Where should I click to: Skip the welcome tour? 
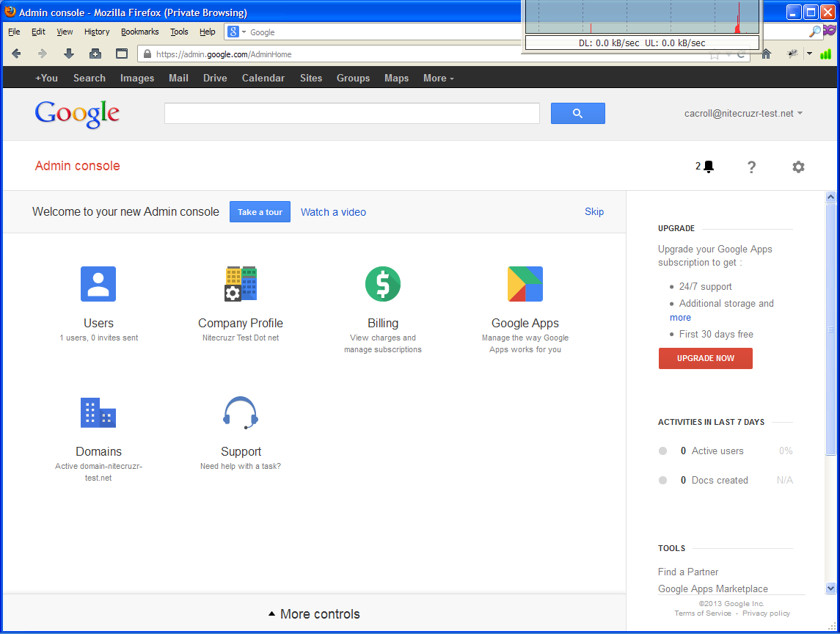(594, 211)
